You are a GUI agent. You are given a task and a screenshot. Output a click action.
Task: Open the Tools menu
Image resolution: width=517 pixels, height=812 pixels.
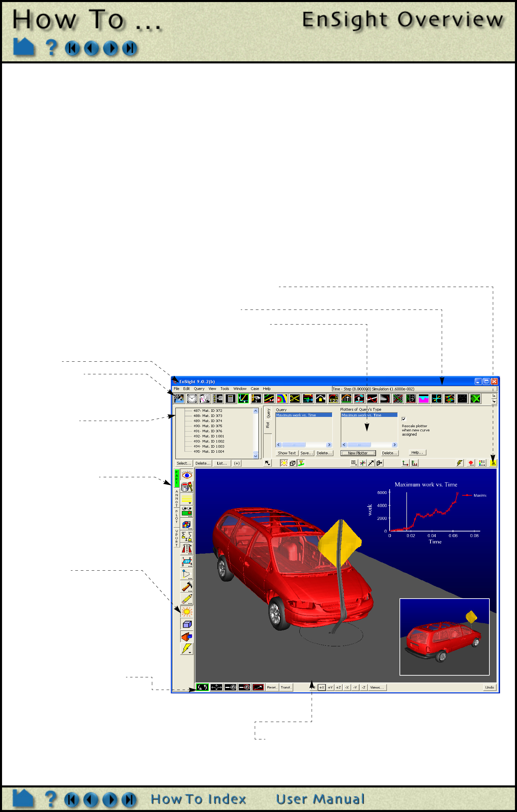(225, 389)
